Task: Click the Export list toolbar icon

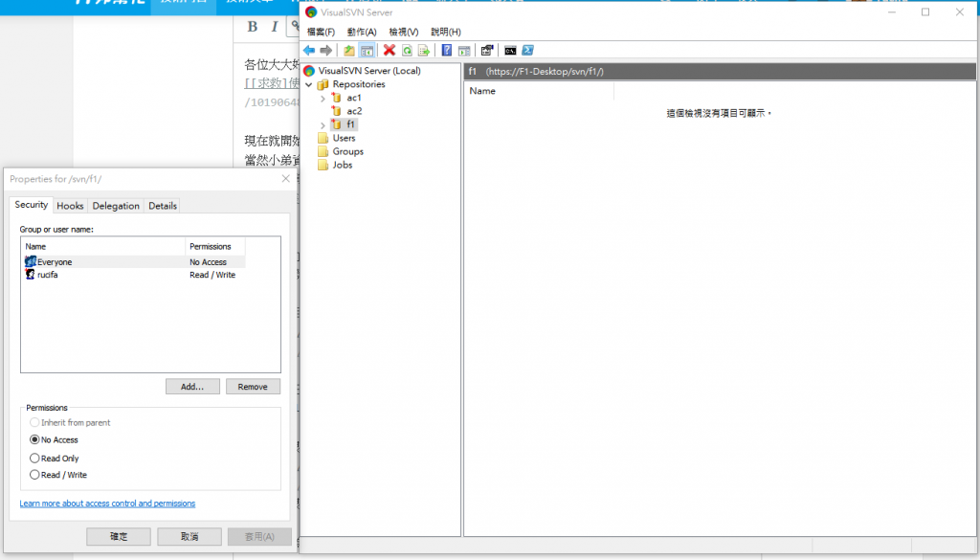Action: pyautogui.click(x=424, y=51)
